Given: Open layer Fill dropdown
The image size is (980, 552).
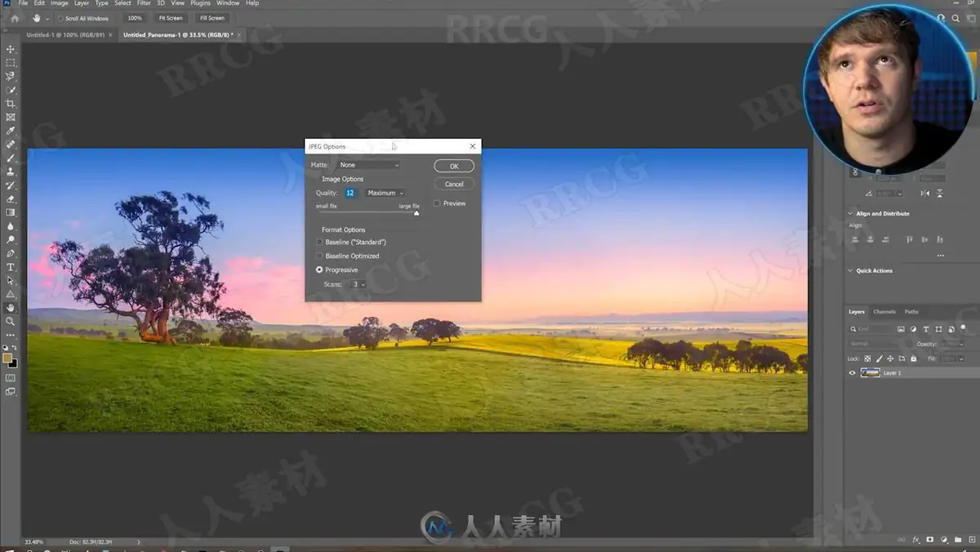Looking at the screenshot, I should coord(960,358).
